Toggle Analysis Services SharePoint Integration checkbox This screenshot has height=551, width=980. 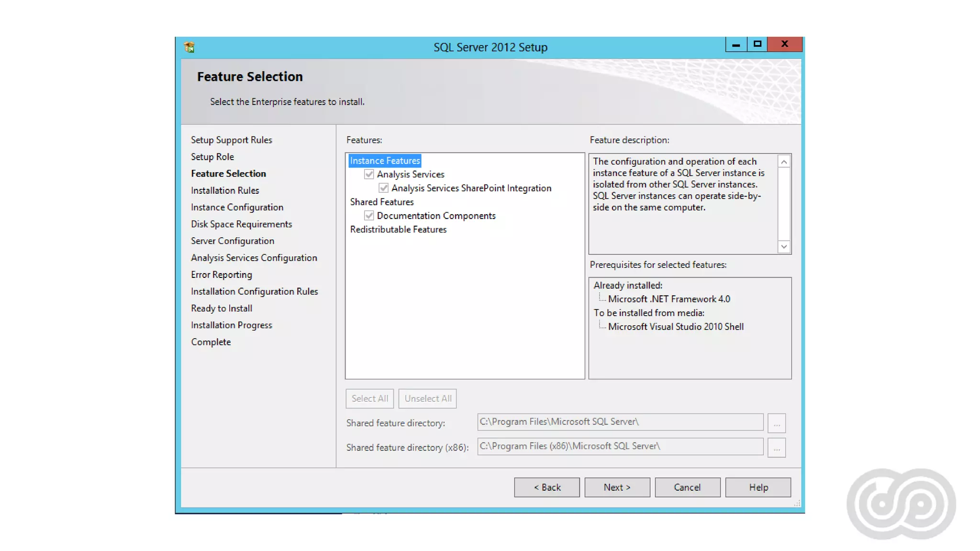coord(383,188)
